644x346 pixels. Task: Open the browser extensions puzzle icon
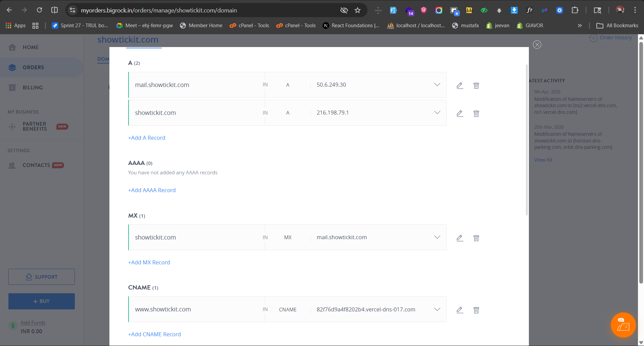pos(575,10)
